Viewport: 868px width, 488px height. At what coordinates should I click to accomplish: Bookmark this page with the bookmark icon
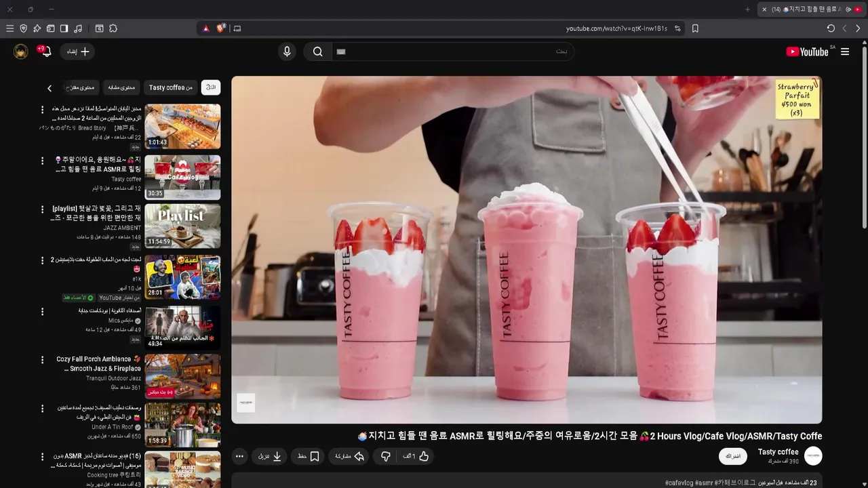(695, 28)
